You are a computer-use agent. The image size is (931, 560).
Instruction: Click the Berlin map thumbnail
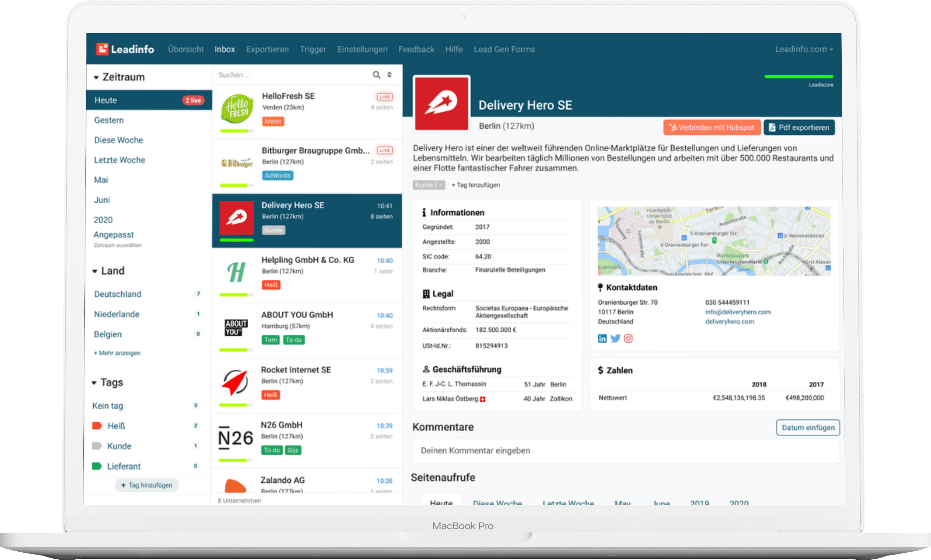click(x=714, y=241)
